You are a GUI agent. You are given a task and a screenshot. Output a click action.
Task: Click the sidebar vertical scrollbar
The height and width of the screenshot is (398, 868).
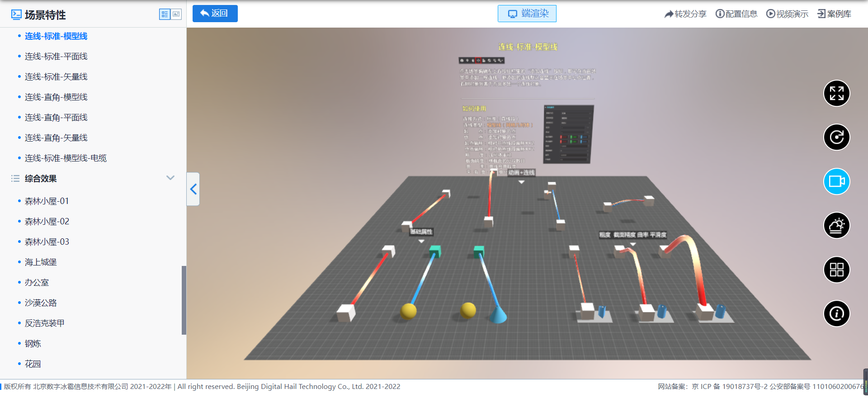pos(184,300)
